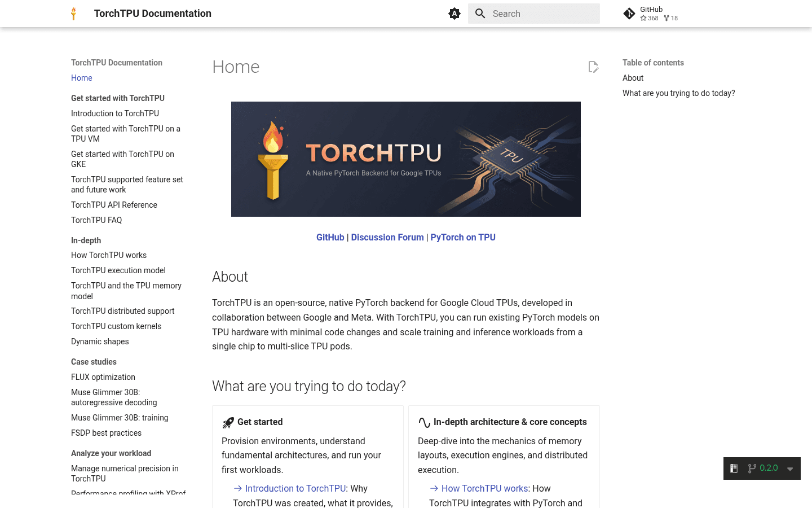Open the GitHub repository link in header
This screenshot has height=508, width=812.
[x=651, y=14]
